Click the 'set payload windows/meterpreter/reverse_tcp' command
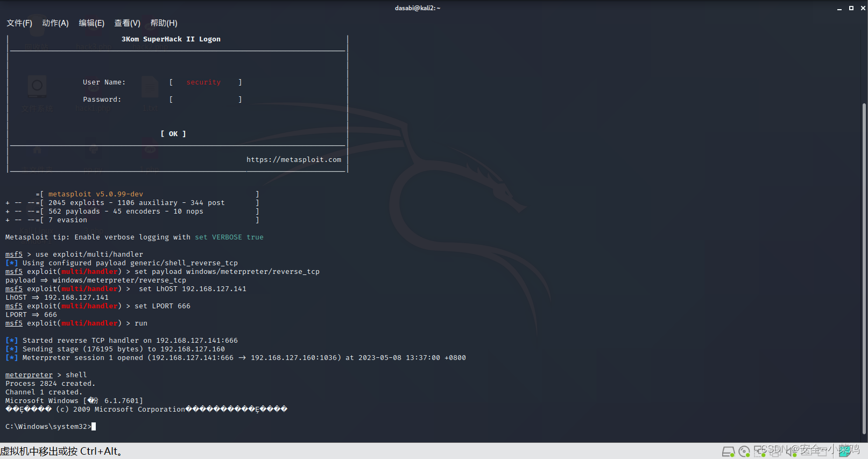This screenshot has height=459, width=868. click(x=227, y=272)
